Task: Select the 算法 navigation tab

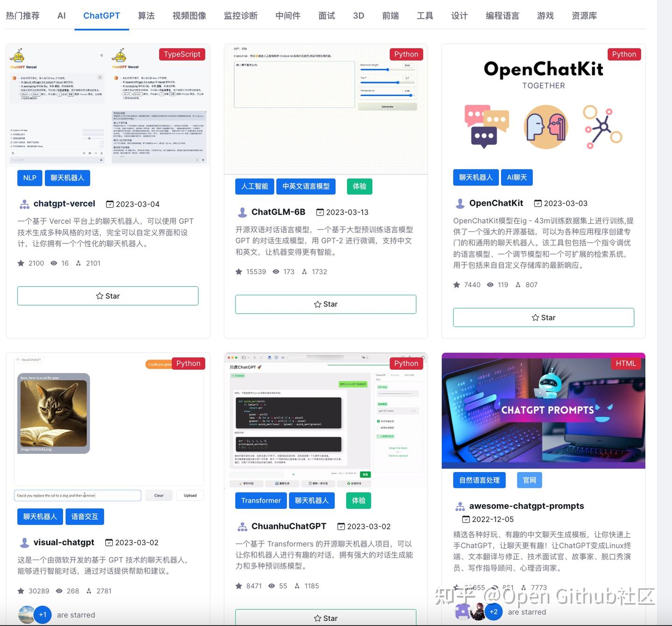Action: (146, 15)
